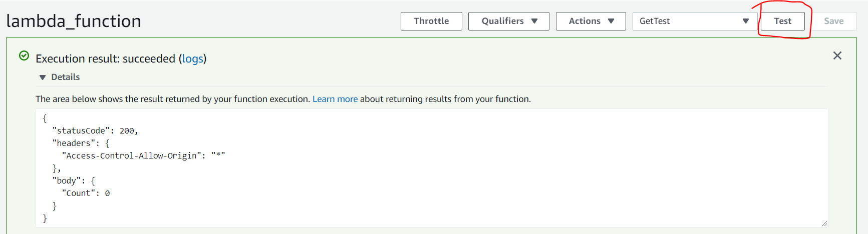Open the Actions dropdown menu
This screenshot has height=234, width=868.
pyautogui.click(x=591, y=21)
